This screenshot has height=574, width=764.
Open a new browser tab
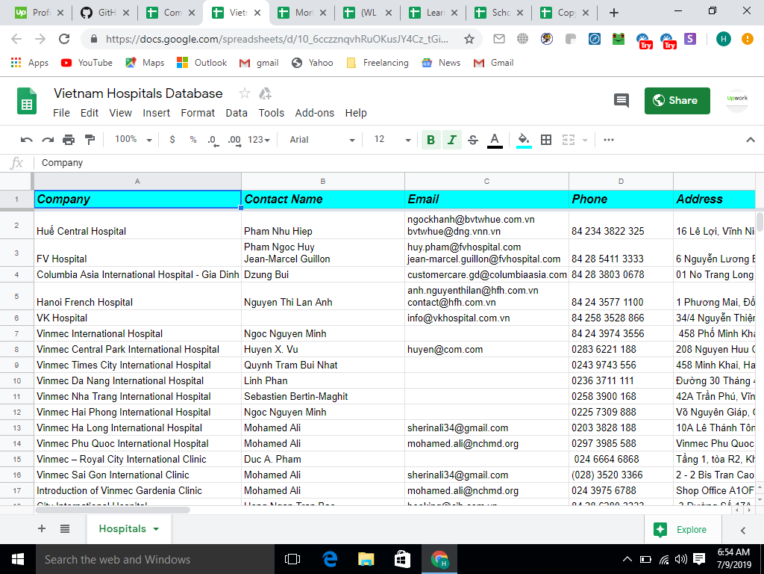tap(613, 13)
